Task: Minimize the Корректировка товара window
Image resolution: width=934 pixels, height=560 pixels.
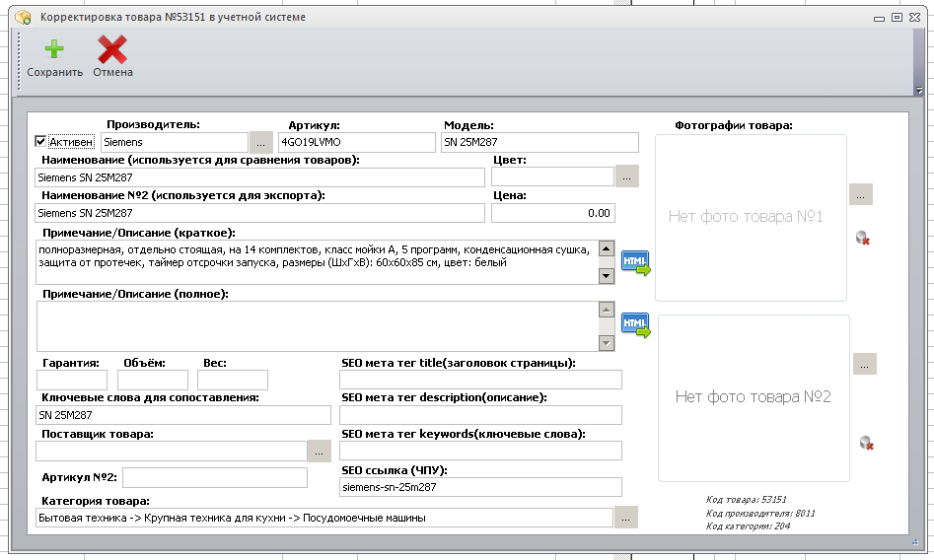Action: (x=879, y=19)
